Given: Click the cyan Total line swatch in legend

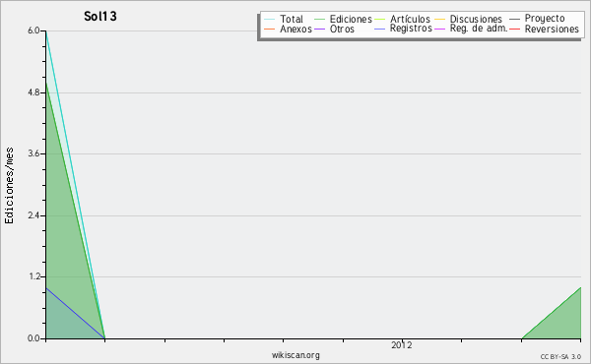Looking at the screenshot, I should pos(270,20).
